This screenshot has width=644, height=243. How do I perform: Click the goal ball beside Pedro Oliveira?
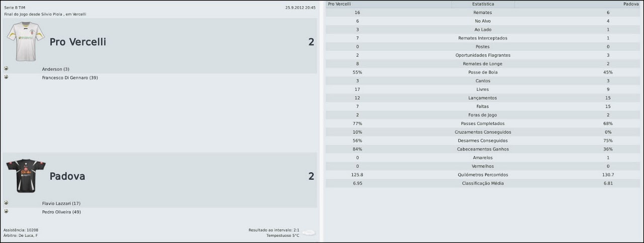(x=6, y=212)
